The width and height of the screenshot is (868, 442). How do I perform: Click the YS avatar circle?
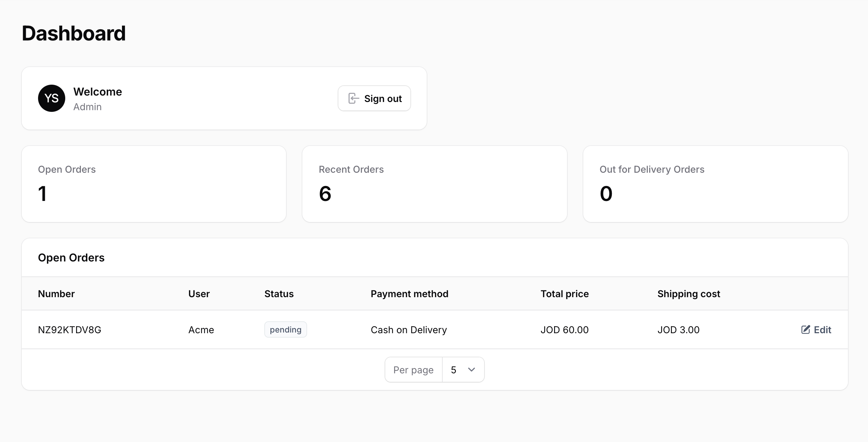tap(52, 98)
